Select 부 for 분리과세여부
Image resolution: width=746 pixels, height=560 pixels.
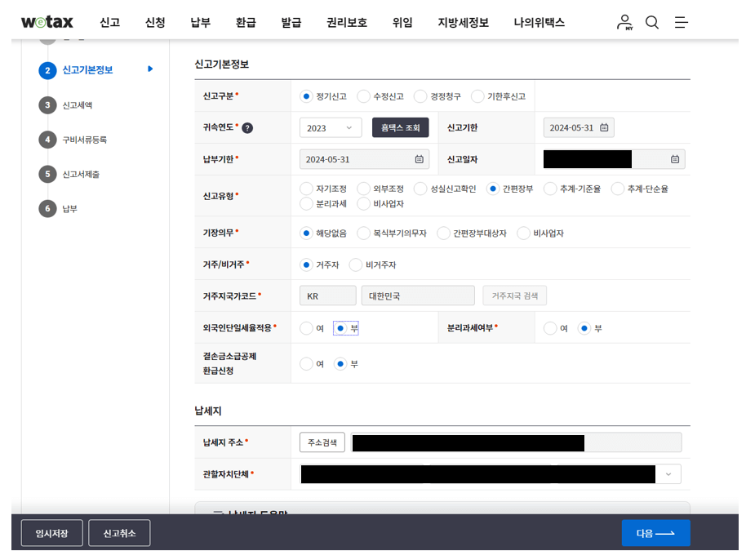(x=584, y=328)
